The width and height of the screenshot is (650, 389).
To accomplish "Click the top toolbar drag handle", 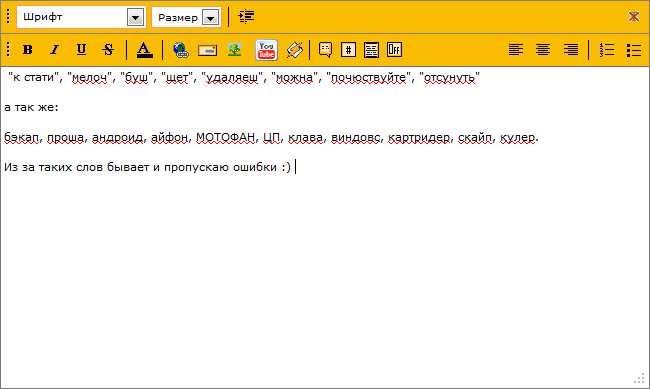I will (8, 17).
